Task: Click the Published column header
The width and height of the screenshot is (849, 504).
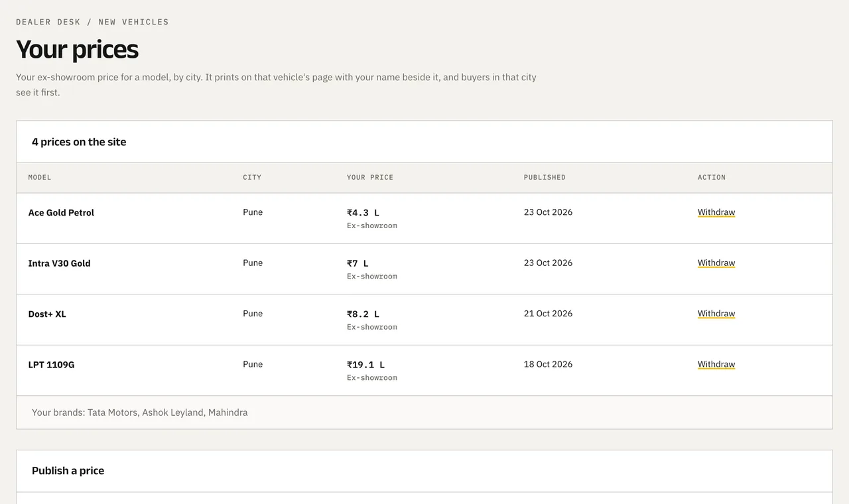Action: 545,178
